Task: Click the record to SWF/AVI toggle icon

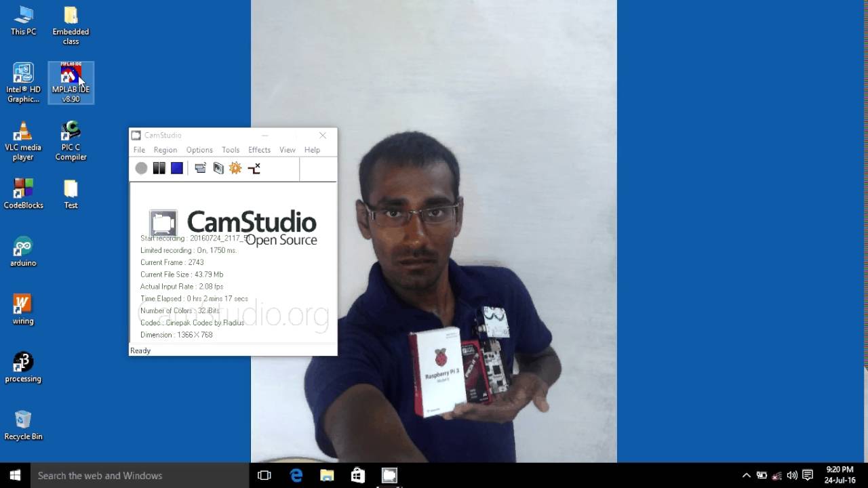Action: [254, 168]
